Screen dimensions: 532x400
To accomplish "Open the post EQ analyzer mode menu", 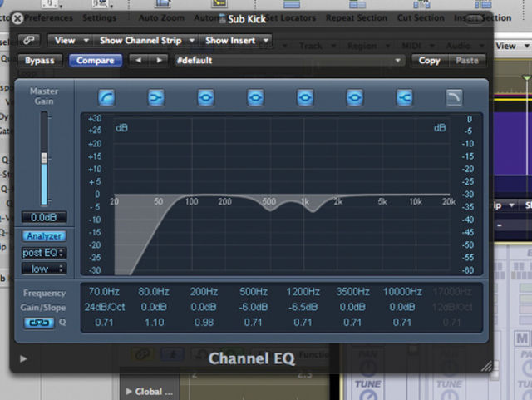I will pyautogui.click(x=44, y=253).
